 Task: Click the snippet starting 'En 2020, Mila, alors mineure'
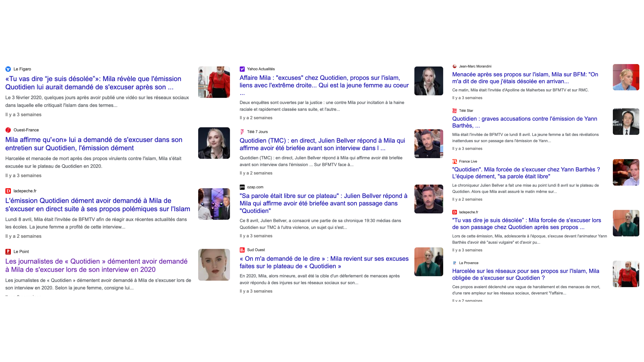319,279
